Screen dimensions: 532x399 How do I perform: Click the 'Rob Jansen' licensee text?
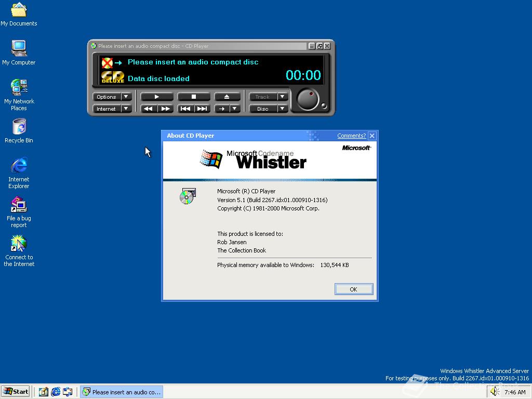232,242
